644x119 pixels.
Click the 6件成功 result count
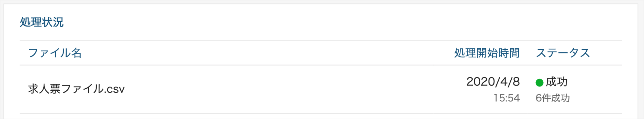click(x=553, y=98)
